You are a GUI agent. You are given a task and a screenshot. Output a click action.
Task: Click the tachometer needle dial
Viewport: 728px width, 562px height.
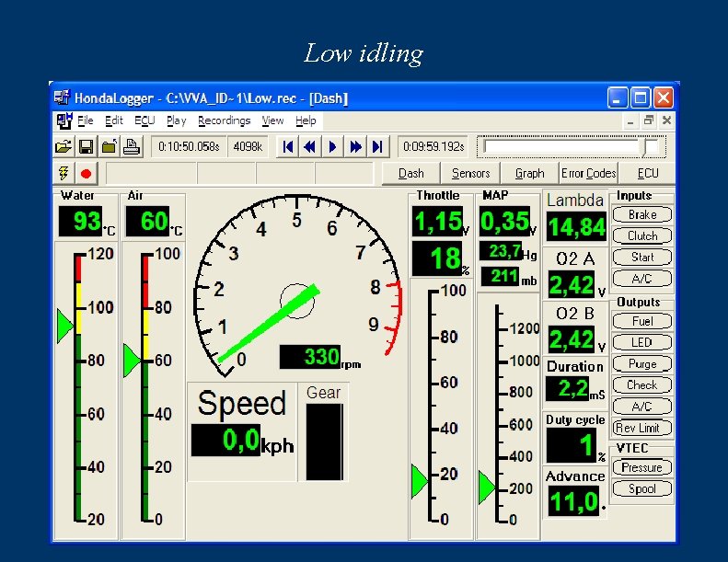click(x=297, y=285)
